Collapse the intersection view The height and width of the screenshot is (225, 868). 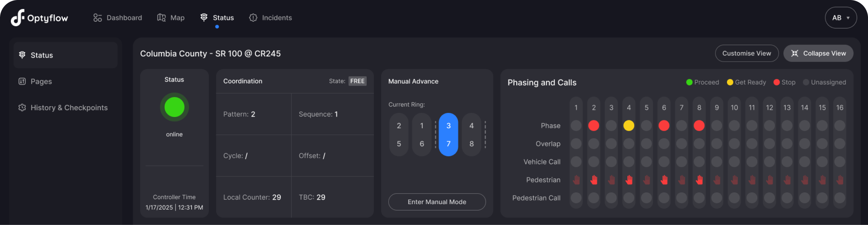coord(818,53)
